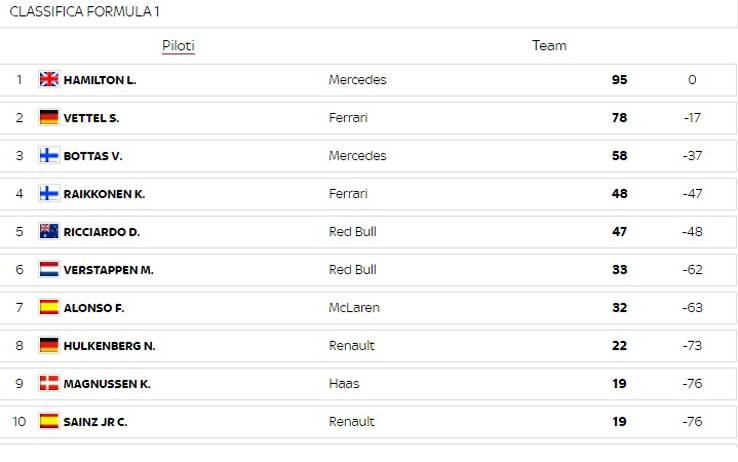Click the Danish flag next to Magnussen
The width and height of the screenshot is (738, 462).
point(49,384)
